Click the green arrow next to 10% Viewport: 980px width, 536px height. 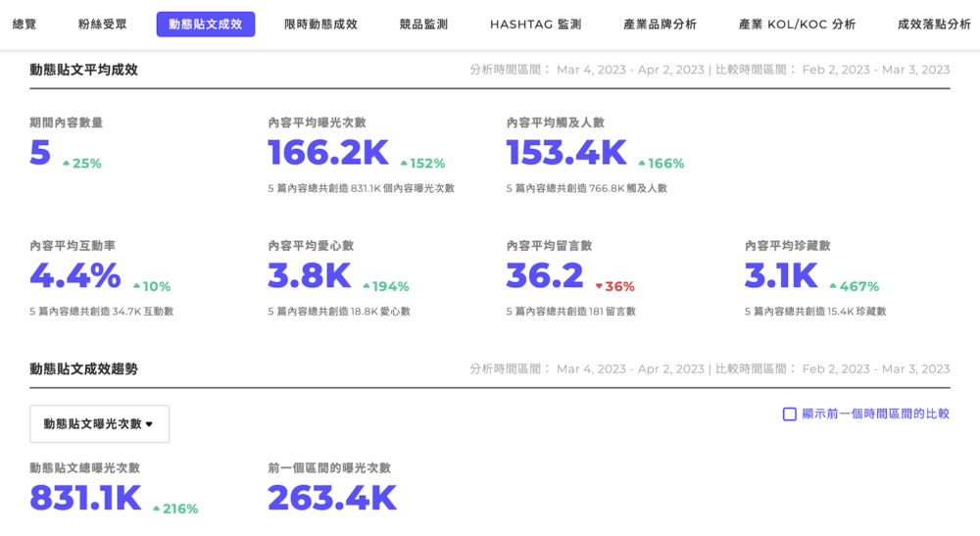136,287
